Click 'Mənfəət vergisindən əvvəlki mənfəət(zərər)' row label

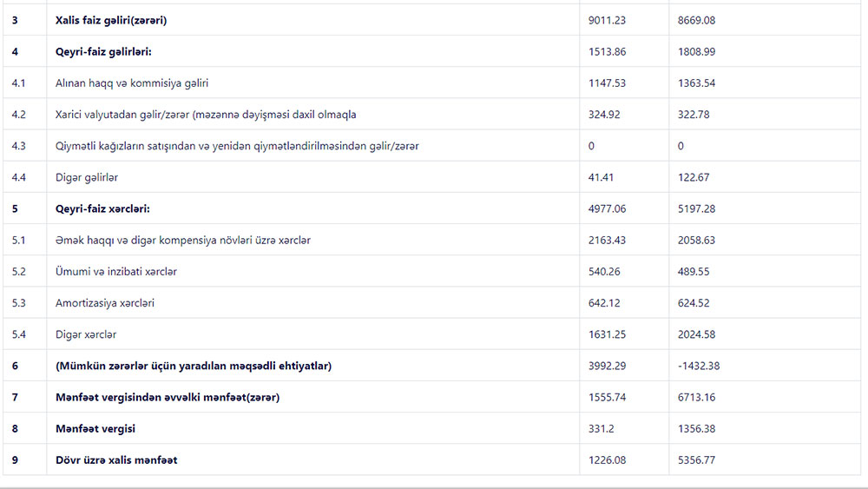[167, 397]
